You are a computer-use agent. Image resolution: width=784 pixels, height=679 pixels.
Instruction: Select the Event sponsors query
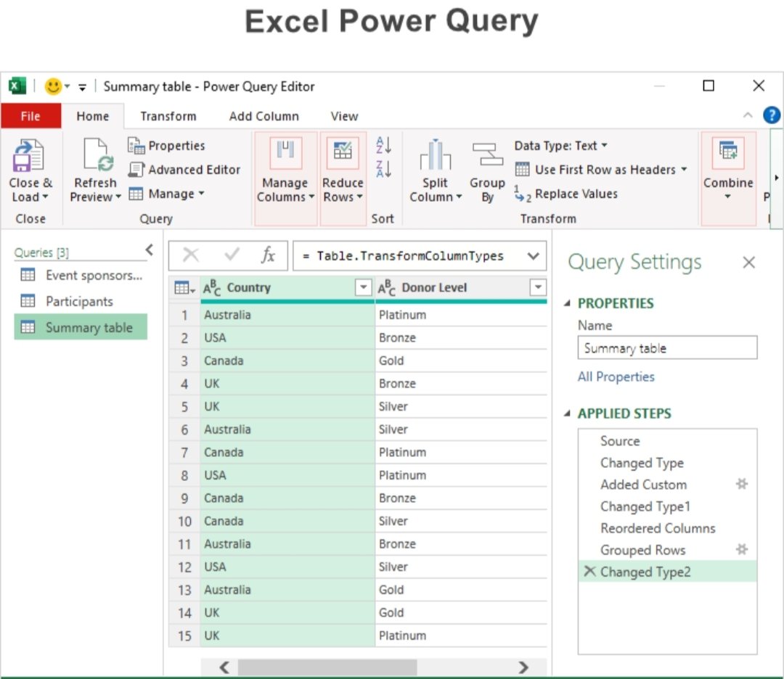[81, 275]
